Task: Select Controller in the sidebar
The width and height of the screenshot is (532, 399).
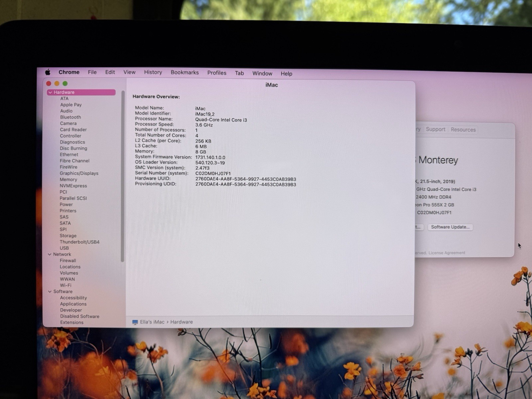Action: [x=70, y=136]
